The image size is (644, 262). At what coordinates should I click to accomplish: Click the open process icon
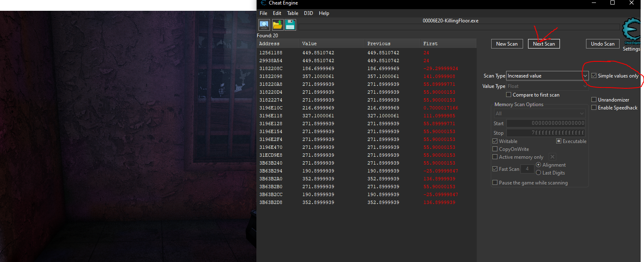pyautogui.click(x=264, y=25)
